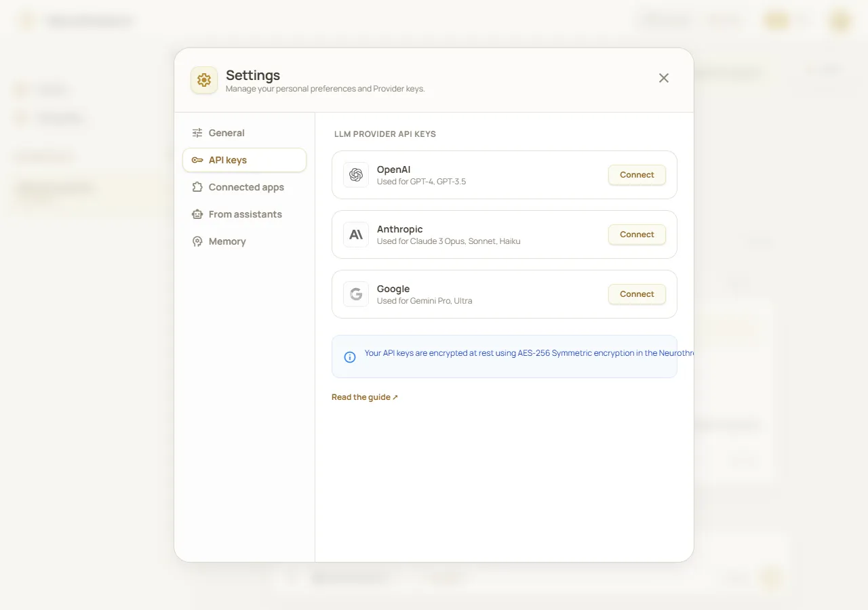This screenshot has width=868, height=610.
Task: Open the Read the guide link
Action: pyautogui.click(x=365, y=397)
